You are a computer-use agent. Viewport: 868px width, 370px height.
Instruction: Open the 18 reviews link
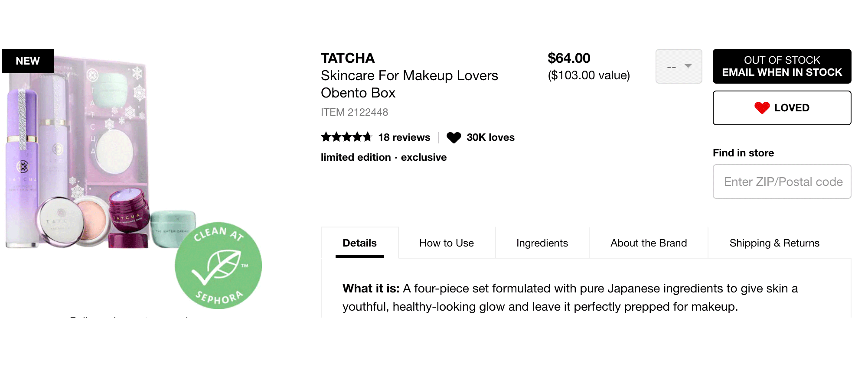404,137
